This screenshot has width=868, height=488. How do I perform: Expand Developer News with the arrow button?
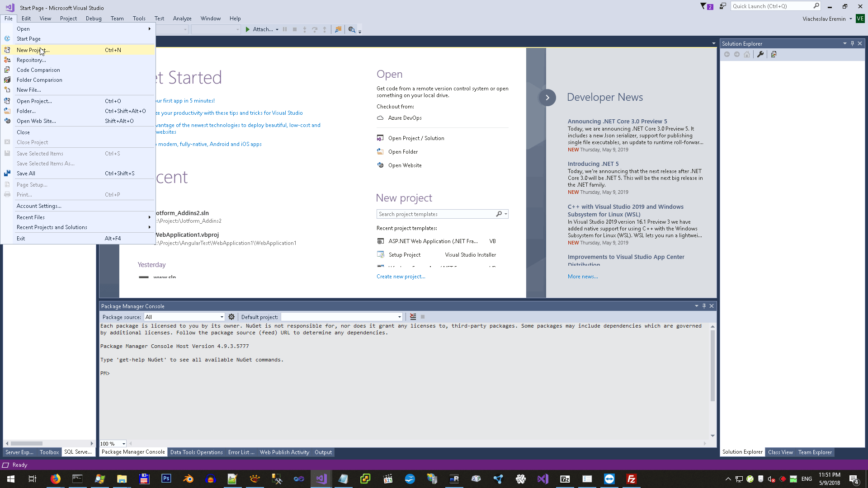547,97
